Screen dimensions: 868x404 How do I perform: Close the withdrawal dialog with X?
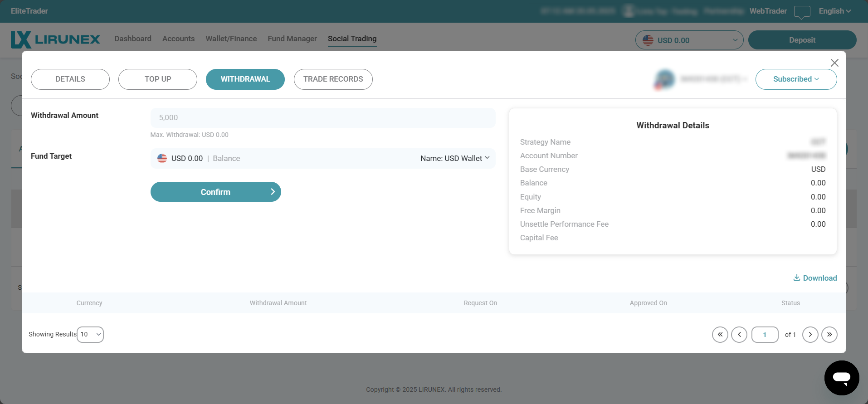click(834, 63)
